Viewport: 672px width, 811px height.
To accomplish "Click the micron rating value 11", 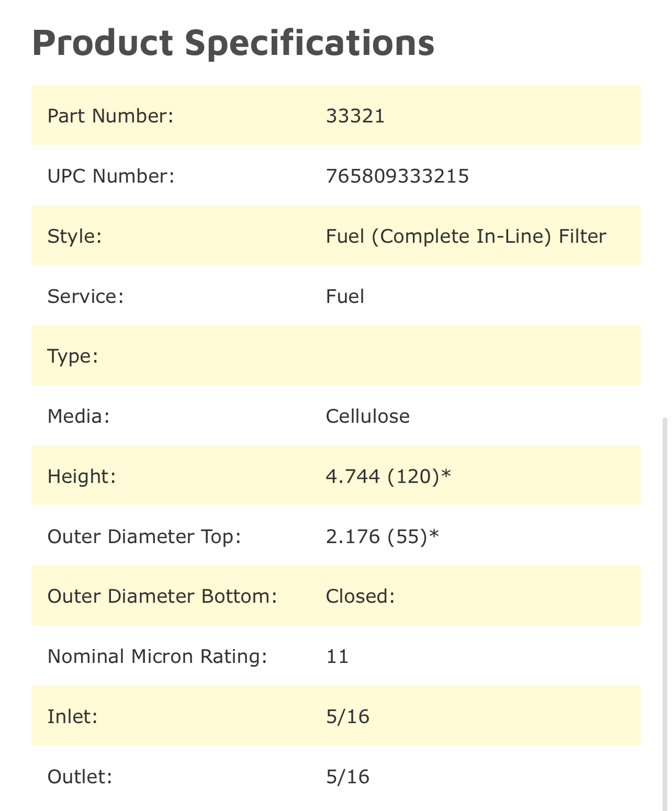I will pyautogui.click(x=337, y=657).
